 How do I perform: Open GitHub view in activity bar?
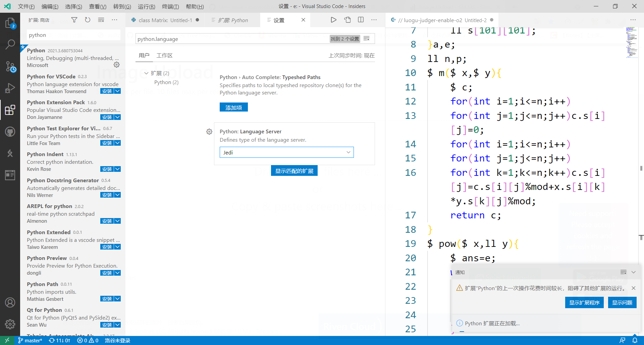(x=10, y=132)
